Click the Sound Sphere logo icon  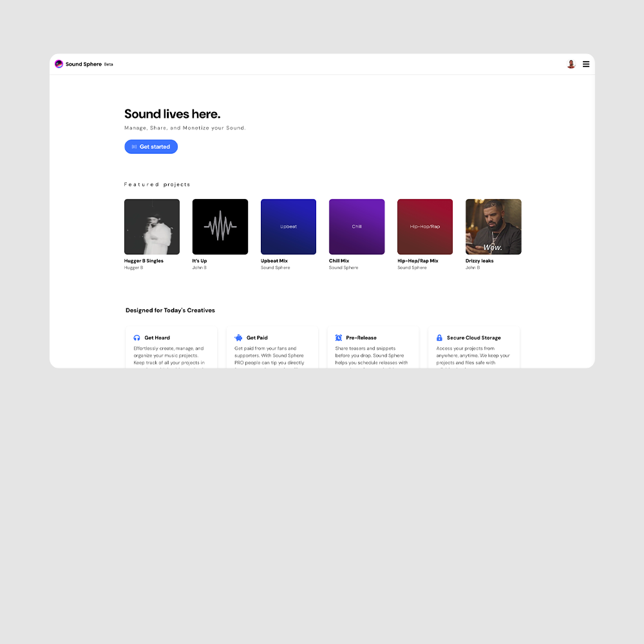59,64
